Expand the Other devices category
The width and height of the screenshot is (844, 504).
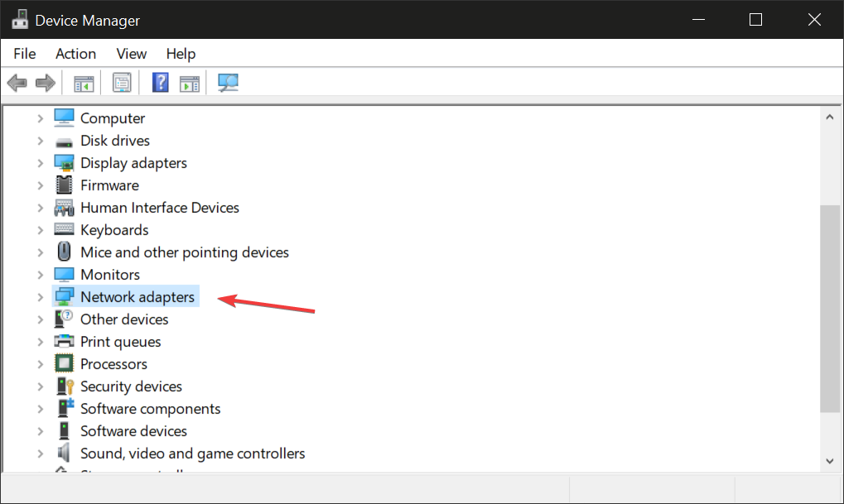pyautogui.click(x=40, y=319)
